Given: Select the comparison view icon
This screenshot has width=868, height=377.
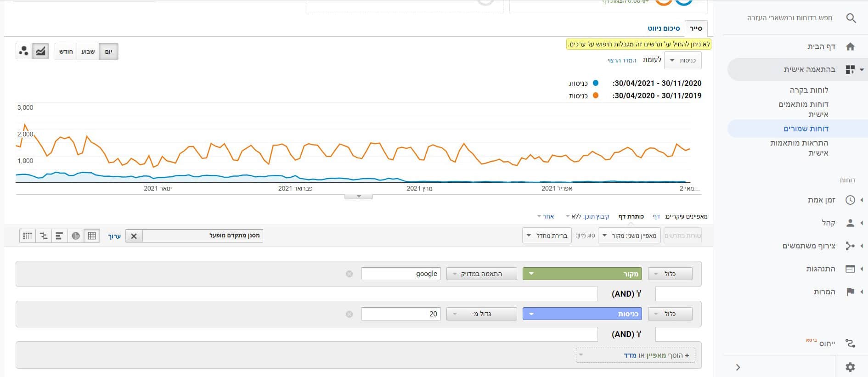Looking at the screenshot, I should click(44, 236).
